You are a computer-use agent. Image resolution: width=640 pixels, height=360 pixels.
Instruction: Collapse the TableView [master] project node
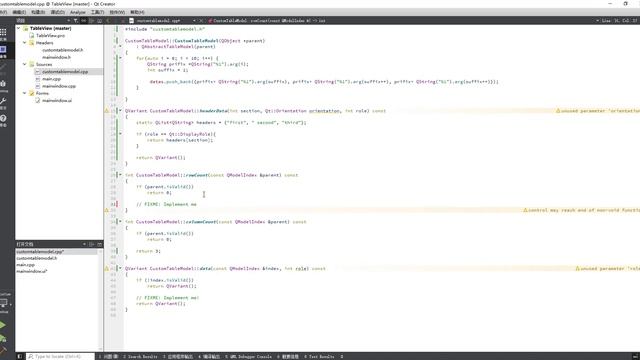tap(18, 28)
